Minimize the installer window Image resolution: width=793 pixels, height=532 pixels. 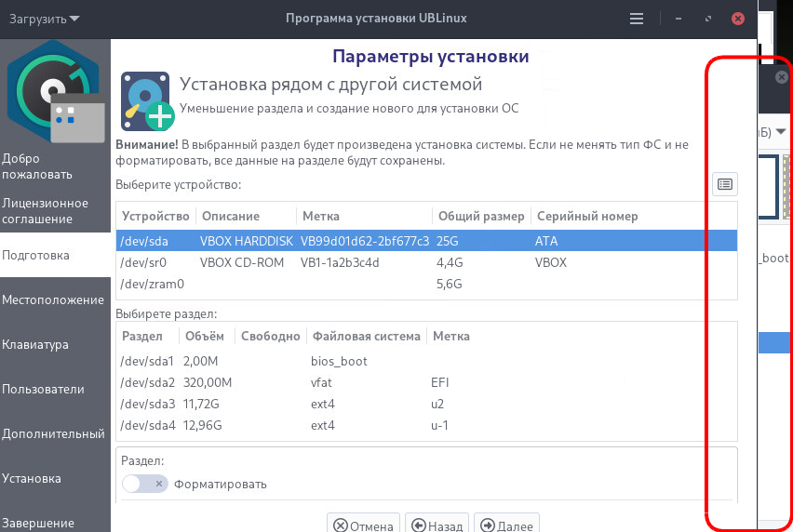point(679,19)
